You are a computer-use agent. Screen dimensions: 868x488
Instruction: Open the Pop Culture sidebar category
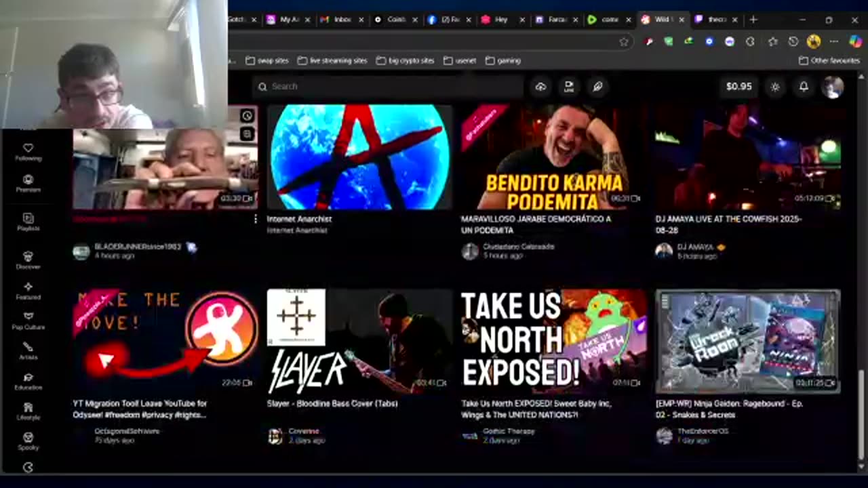pos(28,321)
